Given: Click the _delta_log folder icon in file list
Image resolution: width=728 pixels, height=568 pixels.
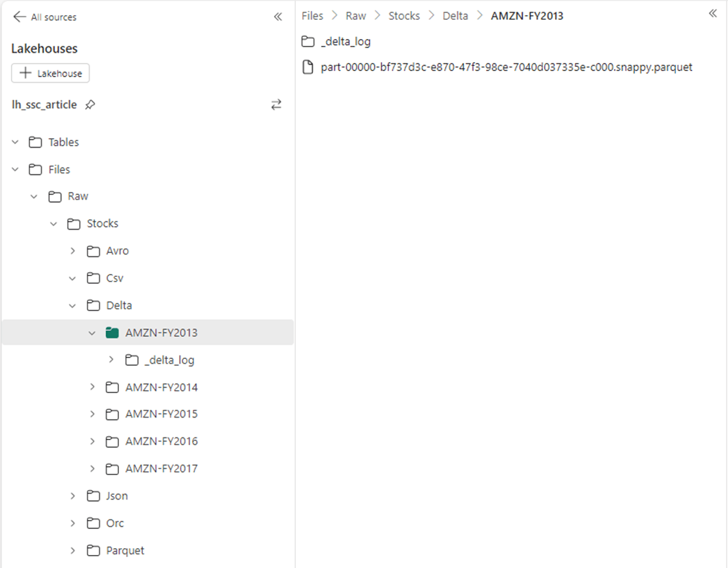Looking at the screenshot, I should pos(308,42).
